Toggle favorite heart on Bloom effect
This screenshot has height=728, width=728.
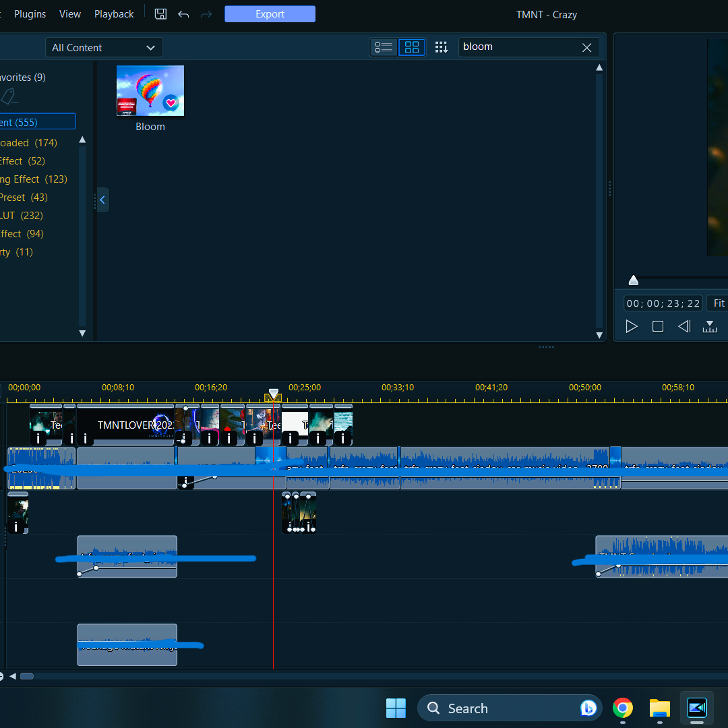click(x=171, y=102)
